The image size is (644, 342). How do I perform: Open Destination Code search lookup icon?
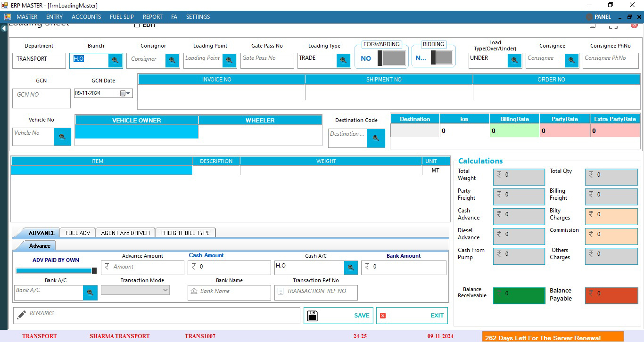pos(376,138)
